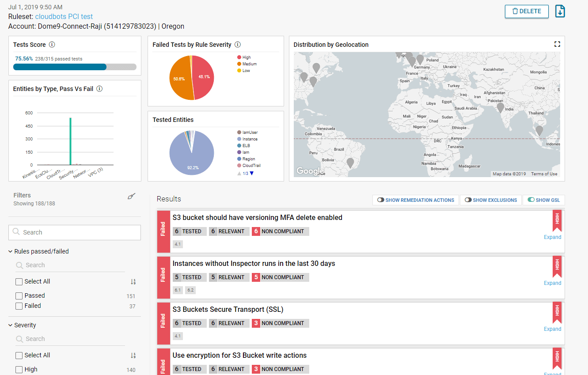Click info icon for Failed Tests by Rule Severity

coord(238,45)
